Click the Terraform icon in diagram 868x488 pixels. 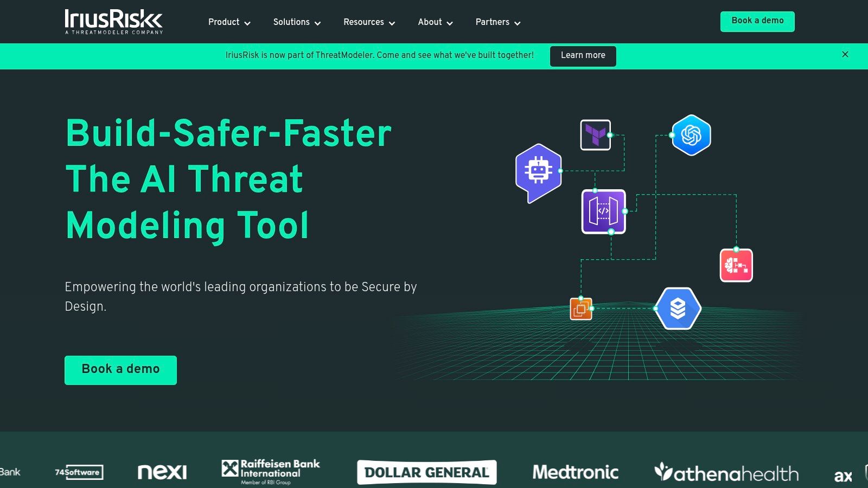595,134
